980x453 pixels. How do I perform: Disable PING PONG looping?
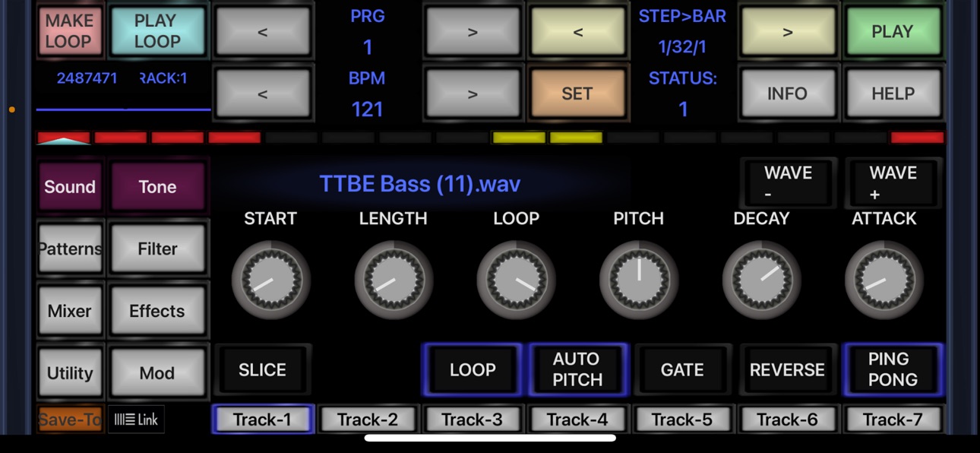click(893, 369)
